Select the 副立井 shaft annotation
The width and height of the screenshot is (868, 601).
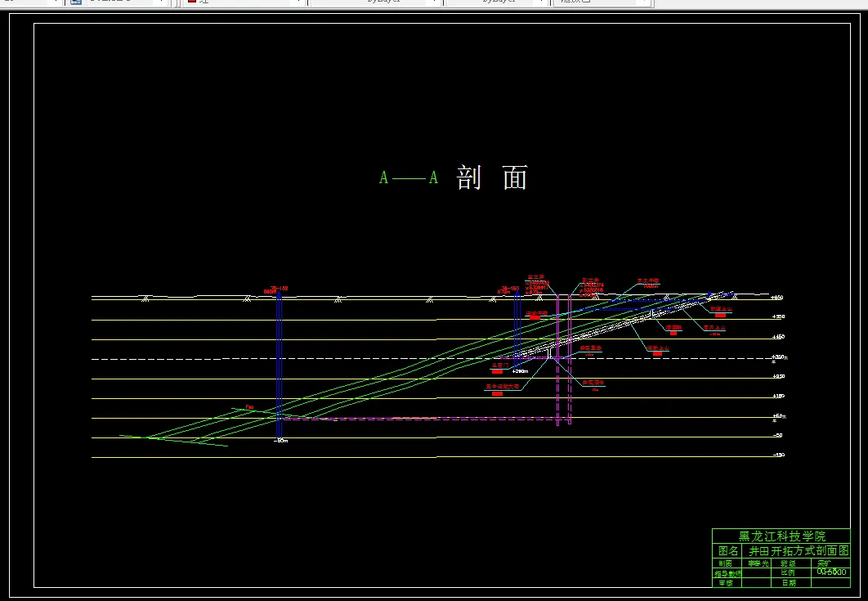tap(591, 280)
